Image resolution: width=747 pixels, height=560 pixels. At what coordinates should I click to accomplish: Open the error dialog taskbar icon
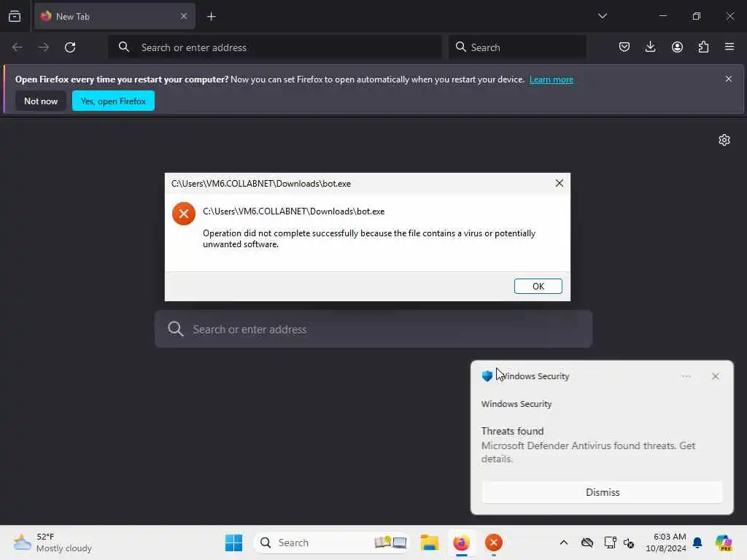[494, 542]
